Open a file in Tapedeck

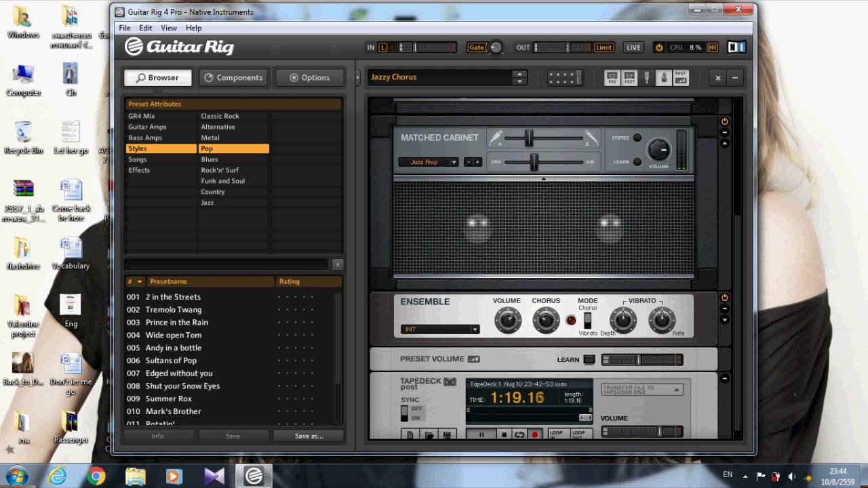429,434
